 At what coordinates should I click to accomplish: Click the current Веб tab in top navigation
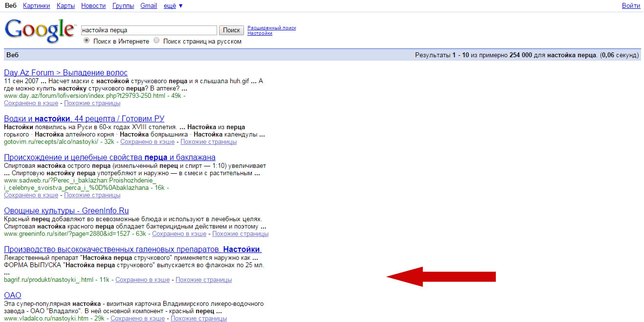(x=11, y=6)
